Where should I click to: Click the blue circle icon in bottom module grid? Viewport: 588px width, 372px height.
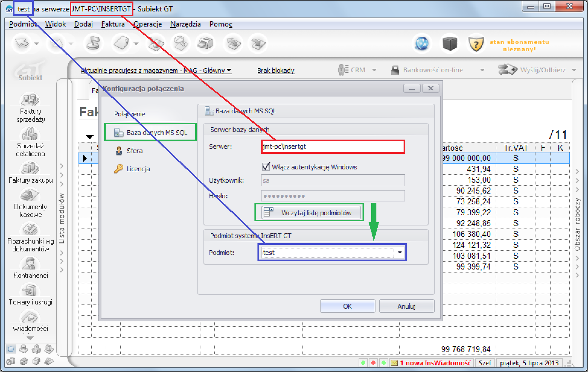[11, 349]
